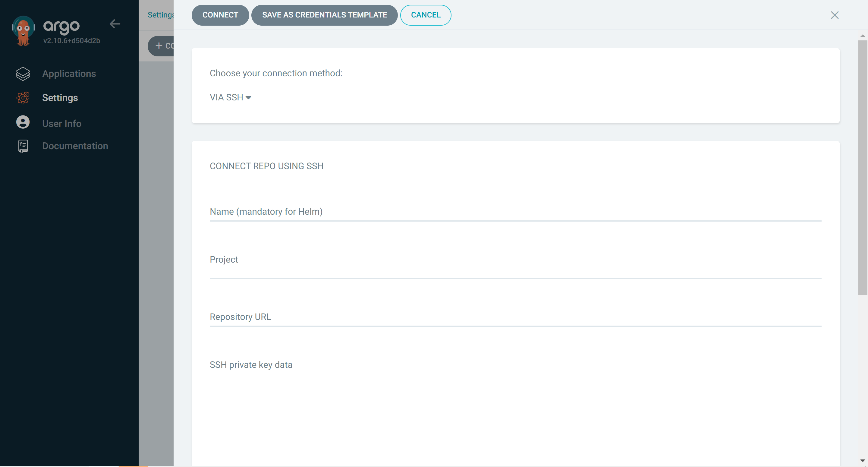Close the panel with the X icon
This screenshot has height=467, width=868.
834,15
